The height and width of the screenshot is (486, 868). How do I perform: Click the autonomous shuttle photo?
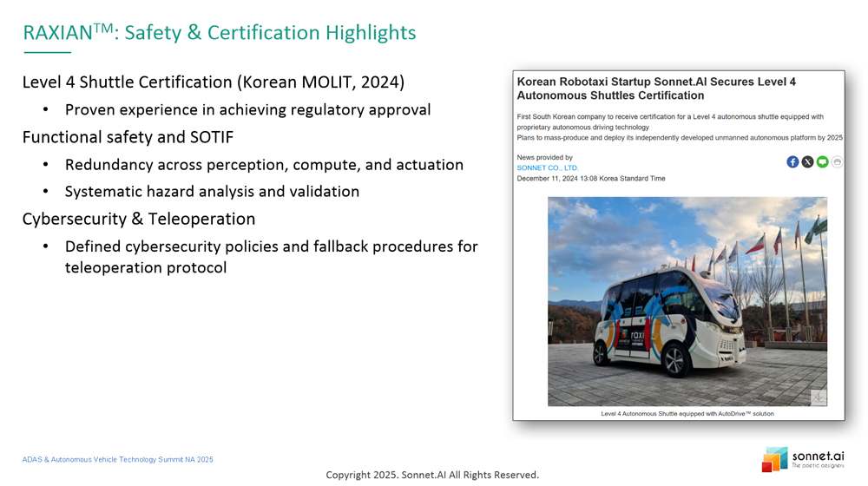click(x=687, y=301)
